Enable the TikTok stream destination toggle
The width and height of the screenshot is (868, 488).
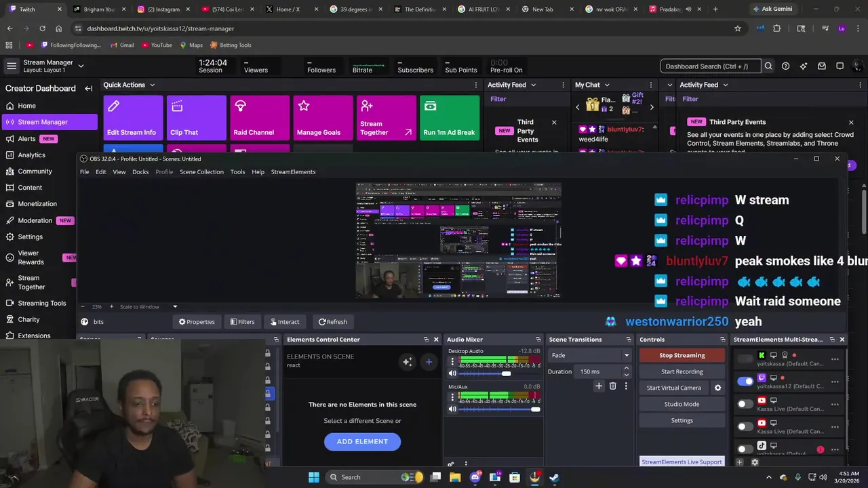pos(745,449)
